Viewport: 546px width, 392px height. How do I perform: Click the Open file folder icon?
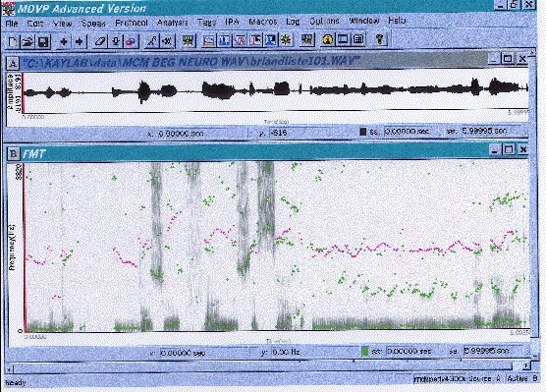[27, 41]
